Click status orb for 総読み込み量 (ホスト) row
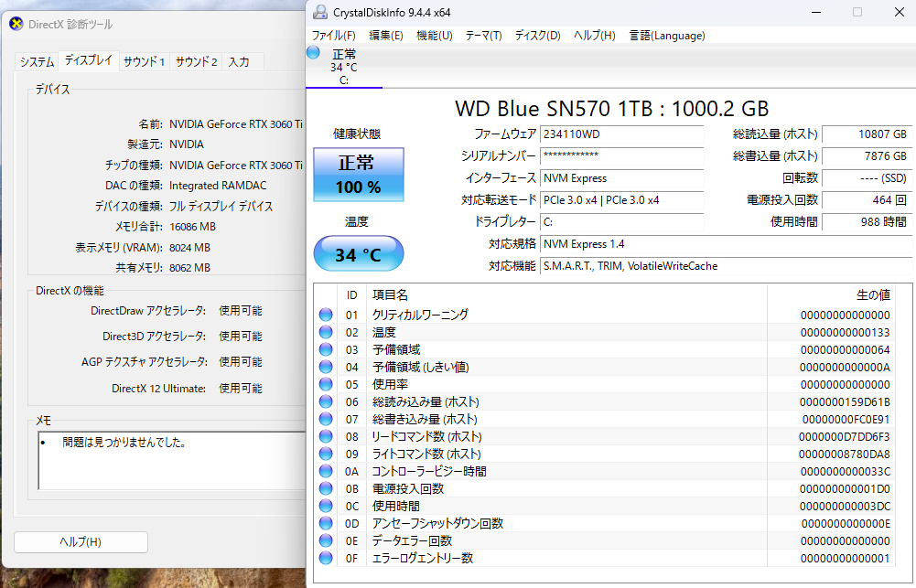916x588 pixels. click(x=326, y=401)
